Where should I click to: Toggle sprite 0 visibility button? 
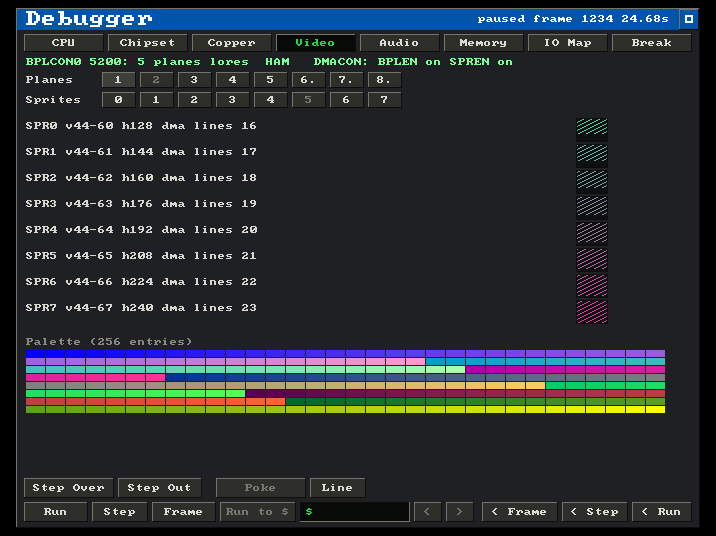pyautogui.click(x=118, y=100)
